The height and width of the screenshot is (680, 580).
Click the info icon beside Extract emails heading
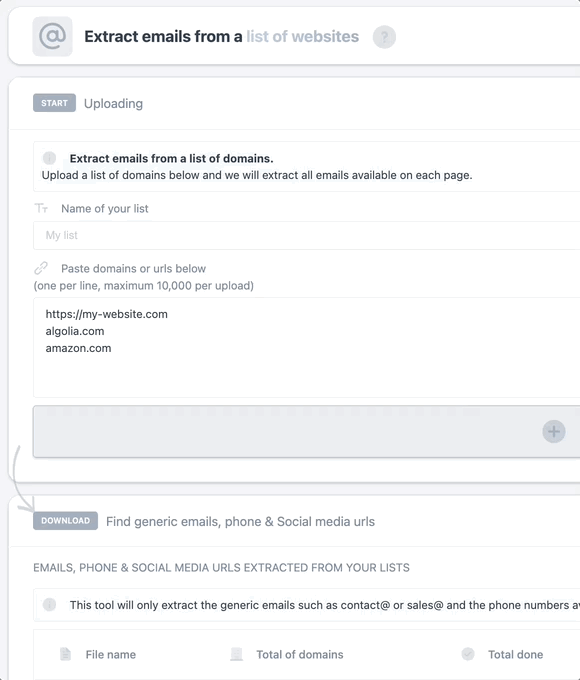coord(49,158)
